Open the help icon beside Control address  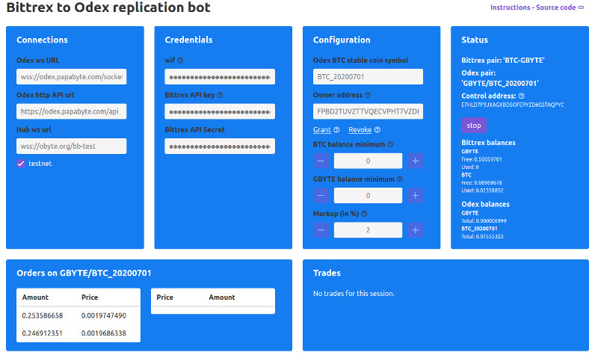(x=521, y=96)
